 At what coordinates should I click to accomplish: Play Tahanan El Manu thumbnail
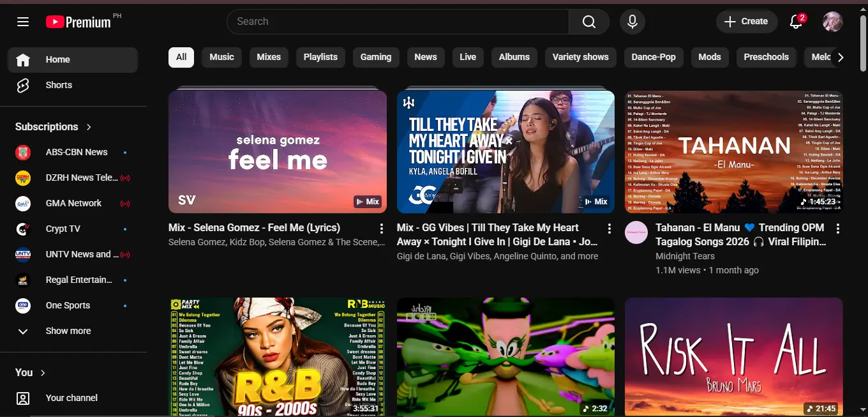[734, 152]
